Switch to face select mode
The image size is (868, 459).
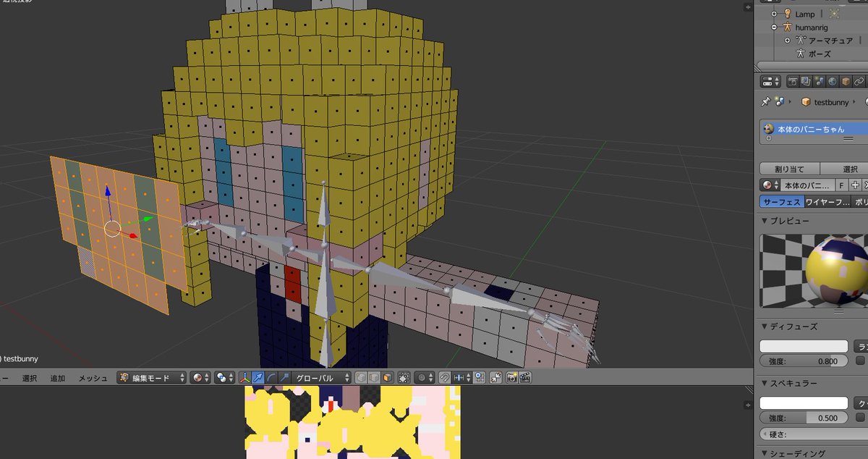point(388,378)
